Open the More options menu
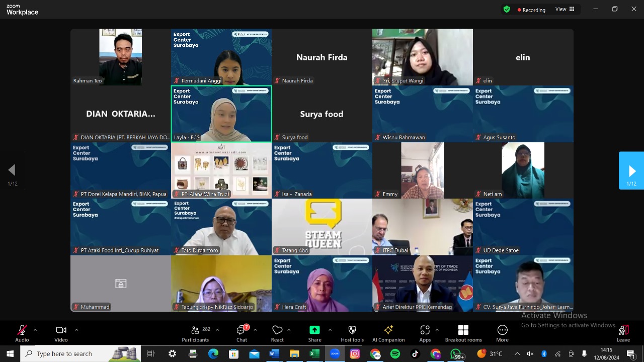This screenshot has height=362, width=644. click(502, 334)
